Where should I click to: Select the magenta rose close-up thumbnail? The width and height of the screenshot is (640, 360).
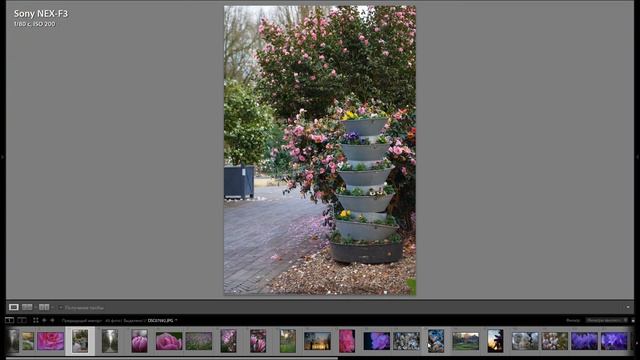click(x=51, y=341)
